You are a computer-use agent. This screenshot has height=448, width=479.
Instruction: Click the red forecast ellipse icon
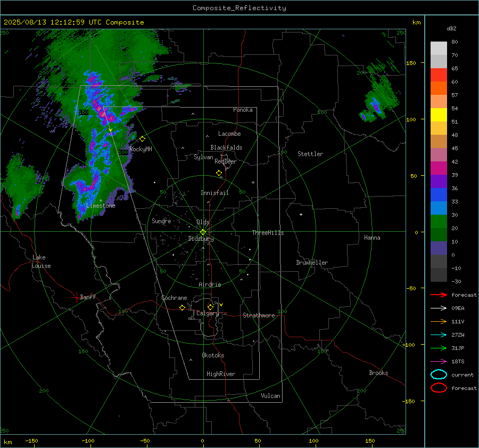click(439, 388)
